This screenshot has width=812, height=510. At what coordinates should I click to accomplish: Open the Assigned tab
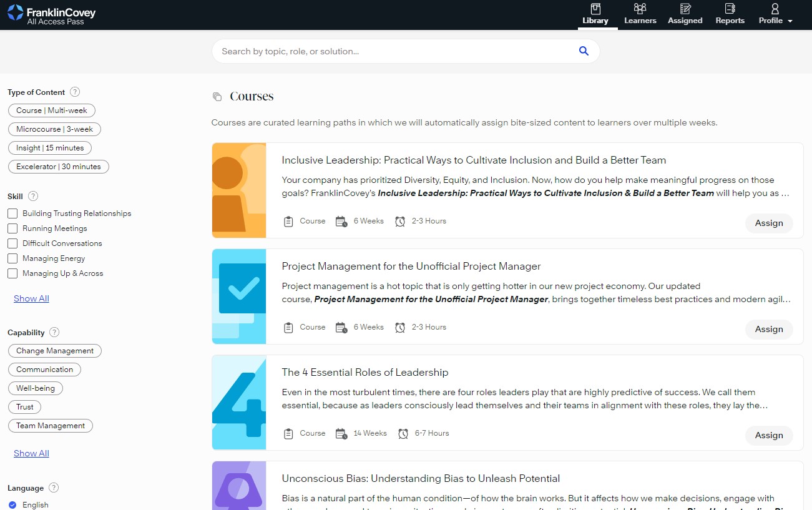click(685, 15)
